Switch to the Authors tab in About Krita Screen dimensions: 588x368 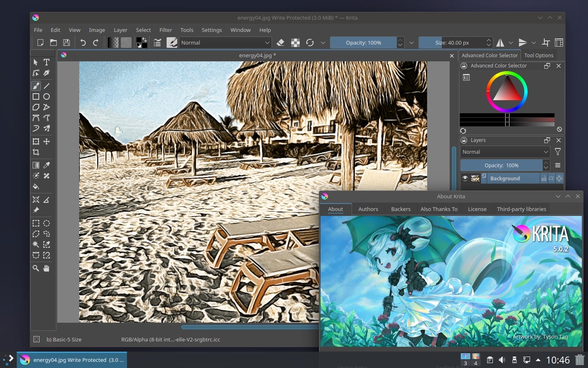[x=368, y=209]
